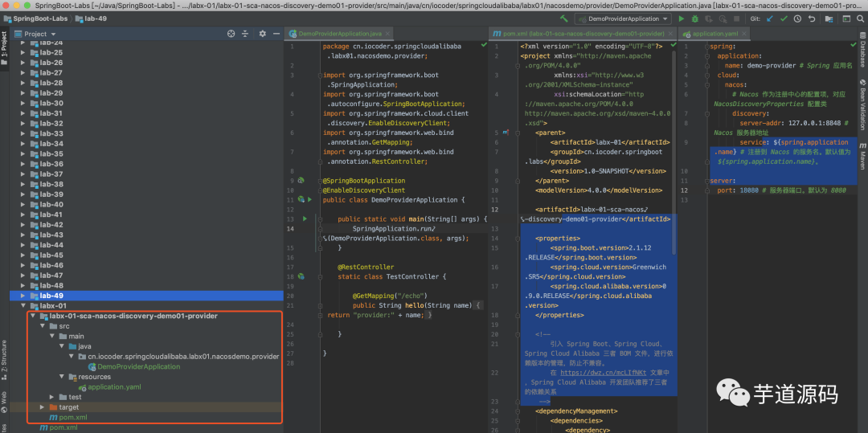Toggle the Web tool window button

[5, 402]
